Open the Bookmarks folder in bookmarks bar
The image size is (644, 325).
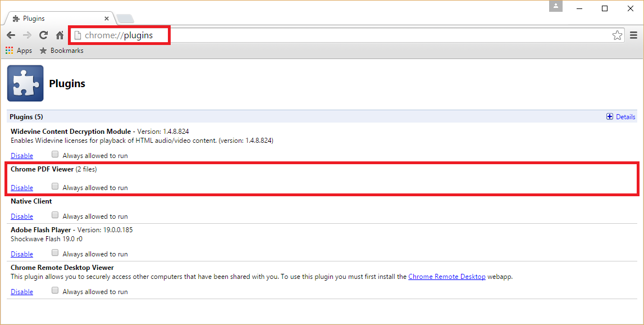tap(62, 51)
